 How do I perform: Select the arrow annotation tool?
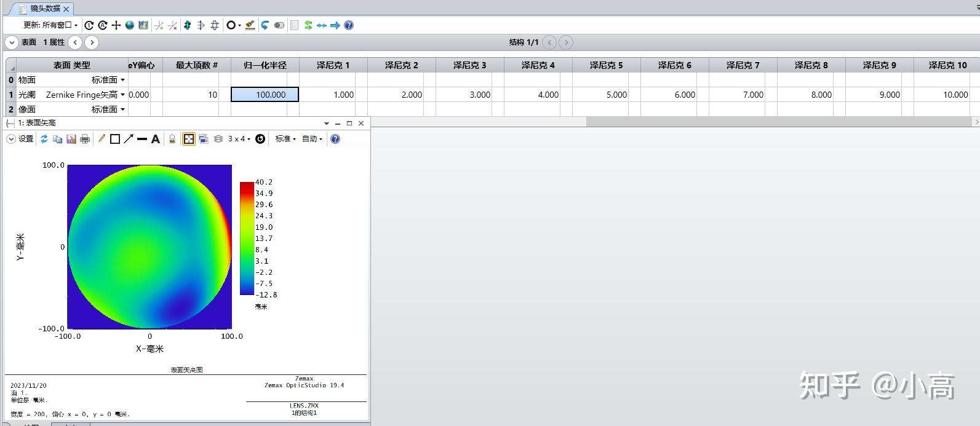(129, 139)
